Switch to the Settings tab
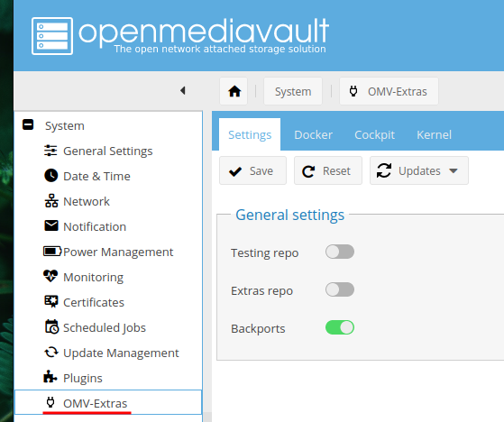The height and width of the screenshot is (422, 504). [x=250, y=134]
